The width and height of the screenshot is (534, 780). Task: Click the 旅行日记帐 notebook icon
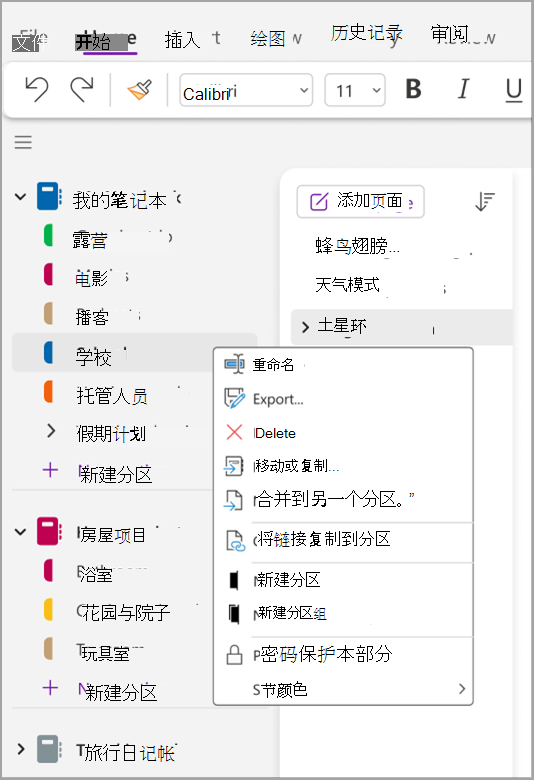coord(49,749)
